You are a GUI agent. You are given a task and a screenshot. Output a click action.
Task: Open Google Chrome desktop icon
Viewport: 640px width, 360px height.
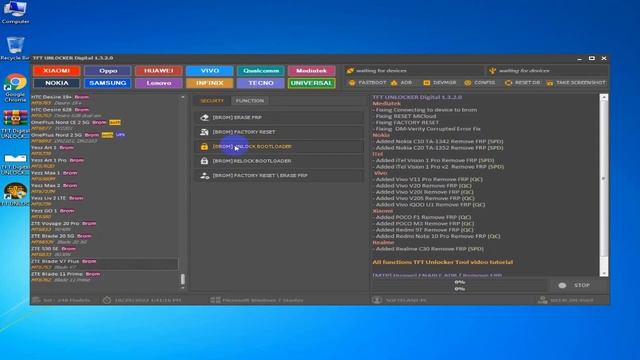[x=15, y=88]
